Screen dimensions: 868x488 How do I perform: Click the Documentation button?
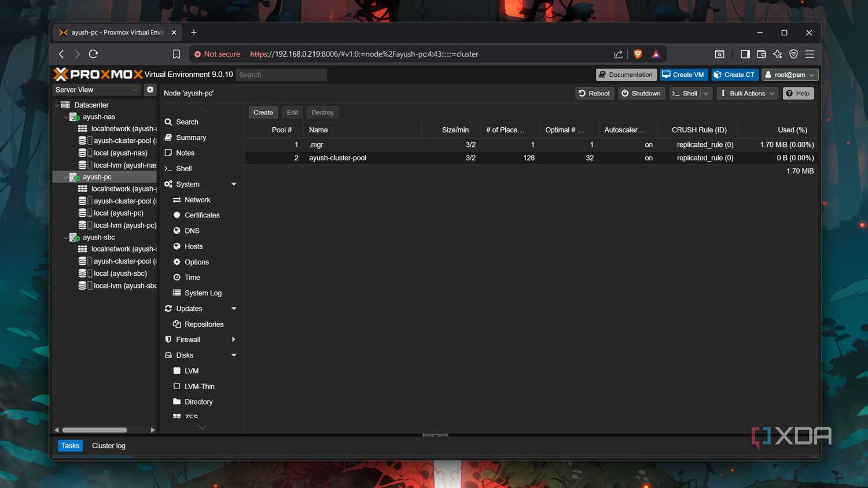click(626, 75)
